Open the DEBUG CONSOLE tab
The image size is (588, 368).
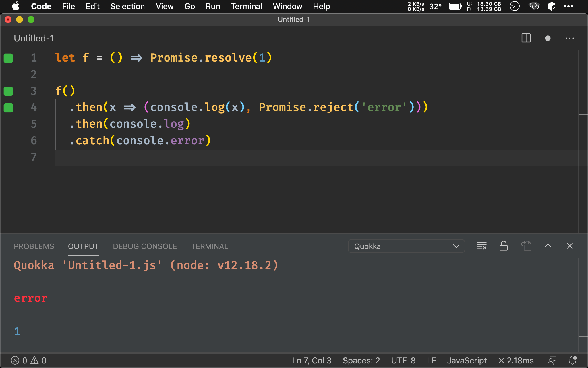[x=145, y=246]
